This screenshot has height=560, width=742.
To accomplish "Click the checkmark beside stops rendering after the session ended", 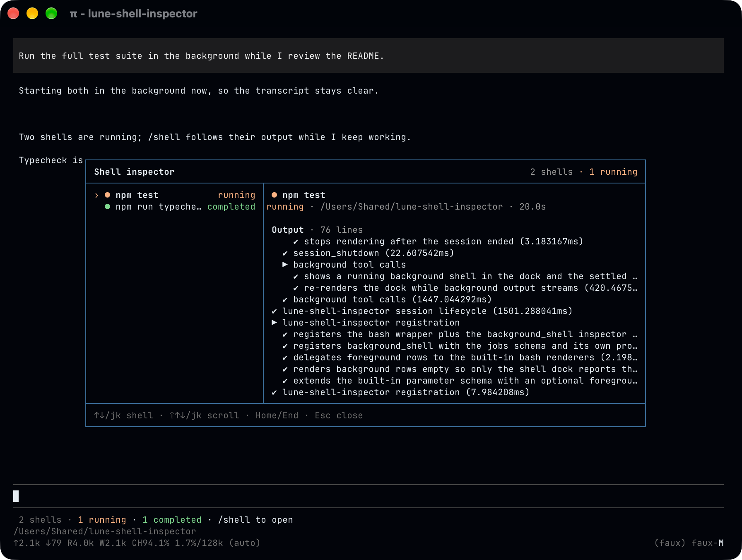I will click(x=296, y=241).
